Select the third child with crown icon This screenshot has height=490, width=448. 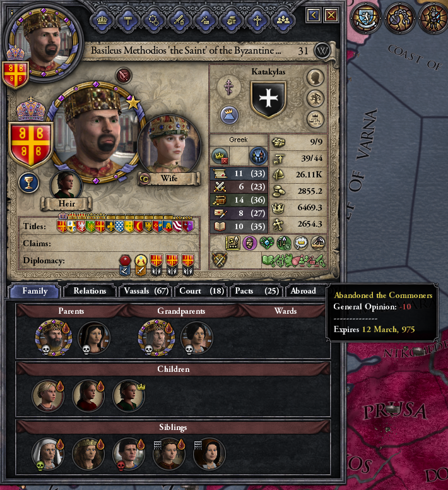pyautogui.click(x=128, y=396)
